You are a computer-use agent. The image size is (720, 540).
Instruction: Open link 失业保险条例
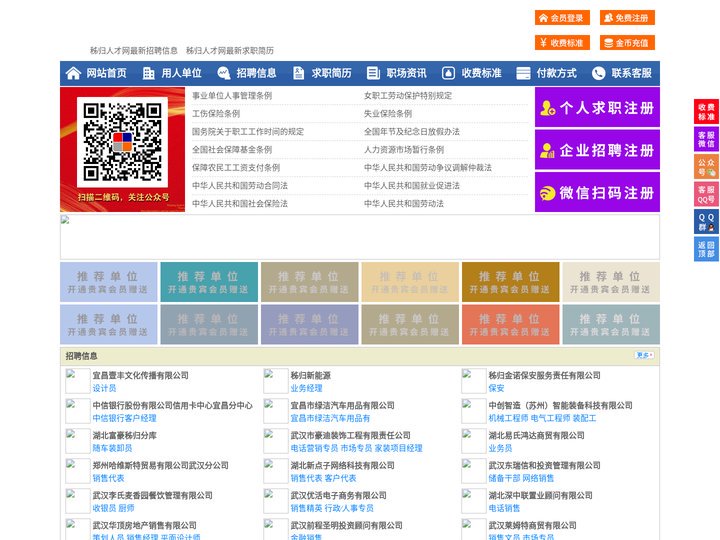pos(388,113)
